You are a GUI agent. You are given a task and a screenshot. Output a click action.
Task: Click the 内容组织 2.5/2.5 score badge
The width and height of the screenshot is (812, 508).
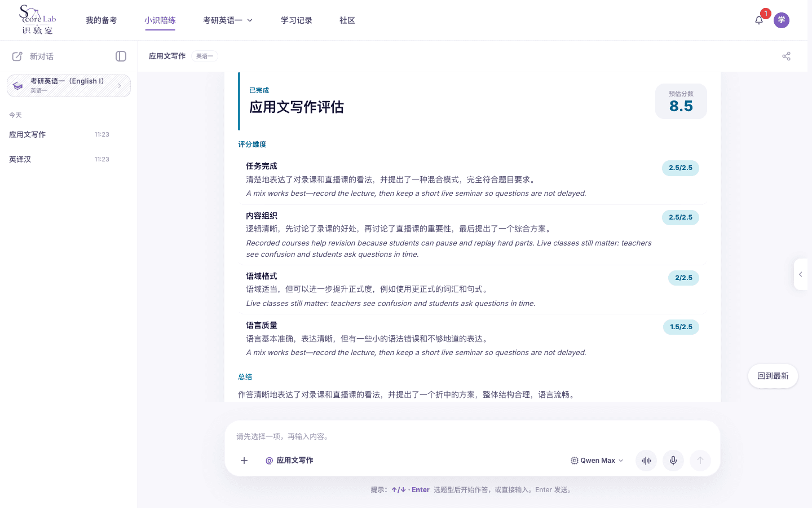coord(681,217)
